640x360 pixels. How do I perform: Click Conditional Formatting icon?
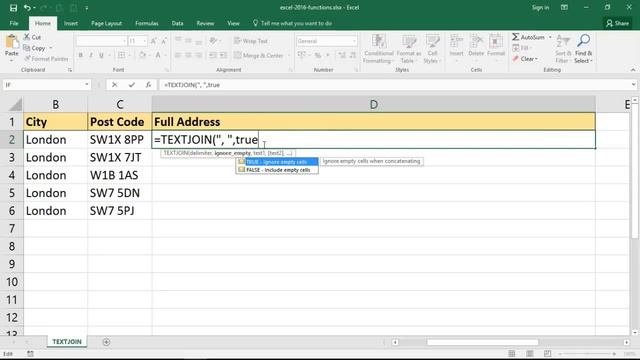[x=378, y=42]
